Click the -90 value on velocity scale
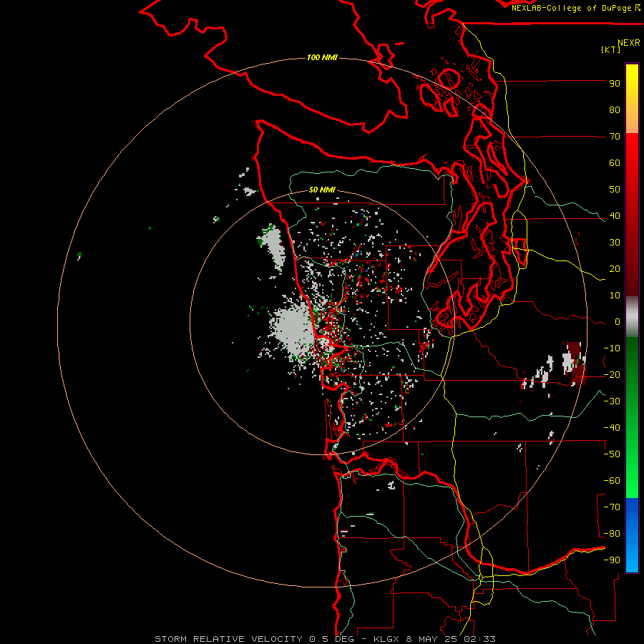644x644 pixels. coord(612,560)
